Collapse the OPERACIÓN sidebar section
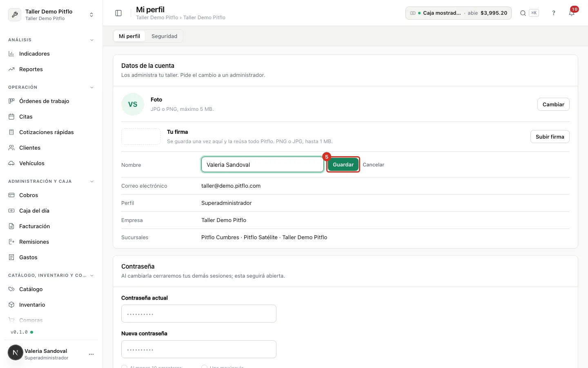Image resolution: width=588 pixels, height=368 pixels. pyautogui.click(x=91, y=88)
